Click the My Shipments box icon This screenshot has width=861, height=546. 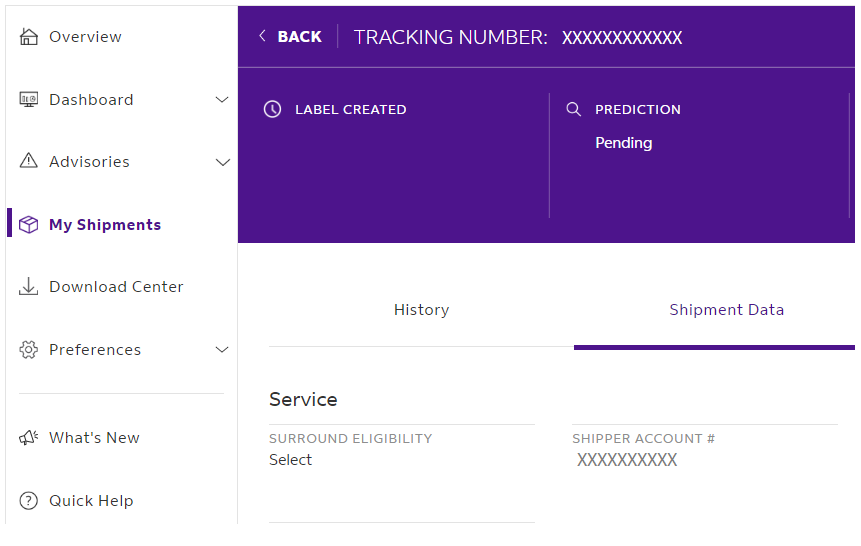[29, 225]
